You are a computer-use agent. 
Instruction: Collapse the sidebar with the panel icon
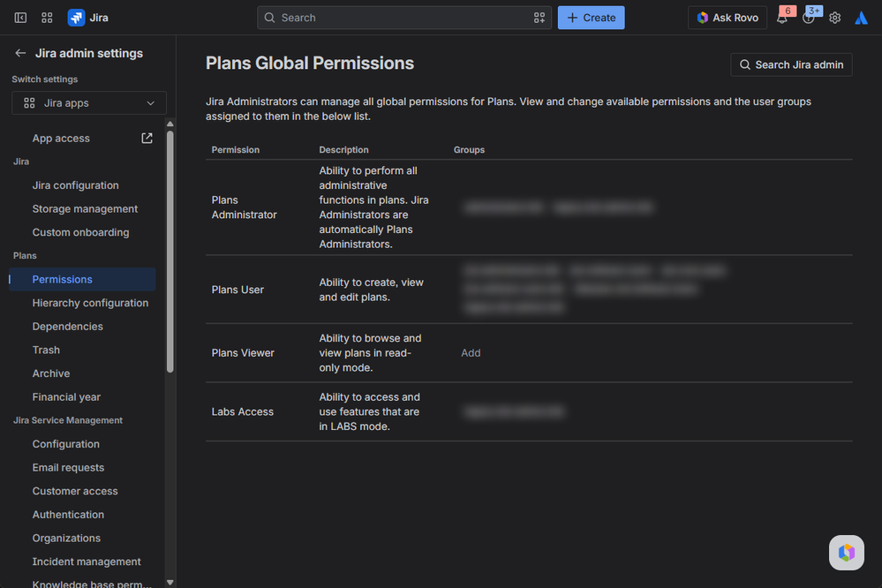pyautogui.click(x=20, y=18)
